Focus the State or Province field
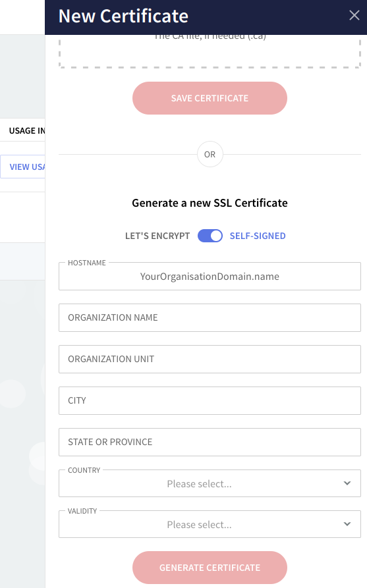The height and width of the screenshot is (588, 367). point(210,442)
